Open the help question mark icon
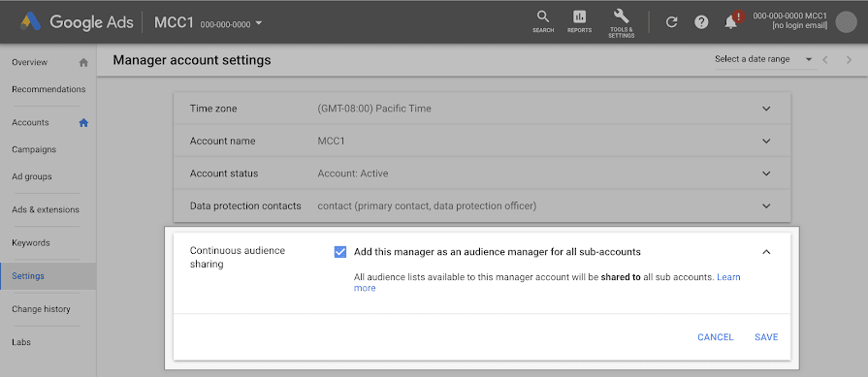The image size is (868, 377). (x=701, y=22)
